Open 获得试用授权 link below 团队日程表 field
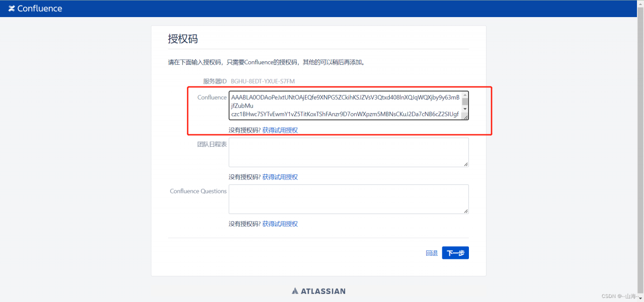The width and height of the screenshot is (644, 302). 280,177
